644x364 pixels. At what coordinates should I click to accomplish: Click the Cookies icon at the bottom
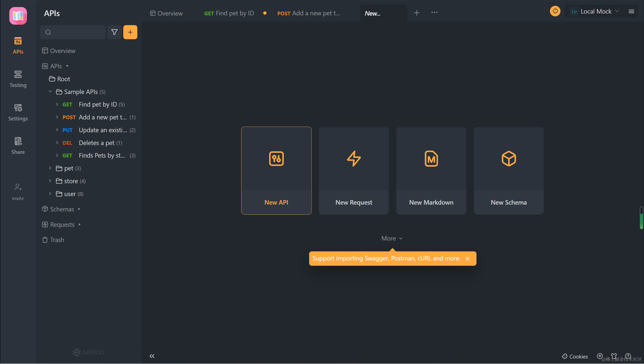564,356
